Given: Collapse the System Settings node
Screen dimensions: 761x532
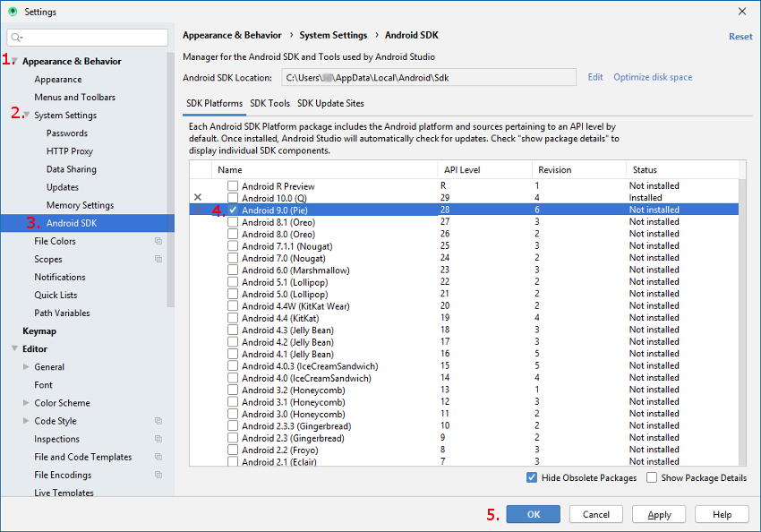Looking at the screenshot, I should 26,115.
